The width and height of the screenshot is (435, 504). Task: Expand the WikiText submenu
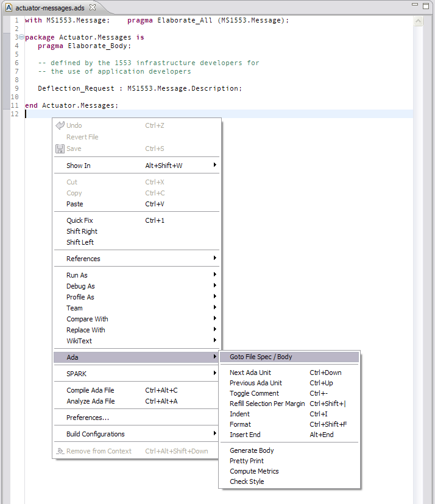click(136, 341)
